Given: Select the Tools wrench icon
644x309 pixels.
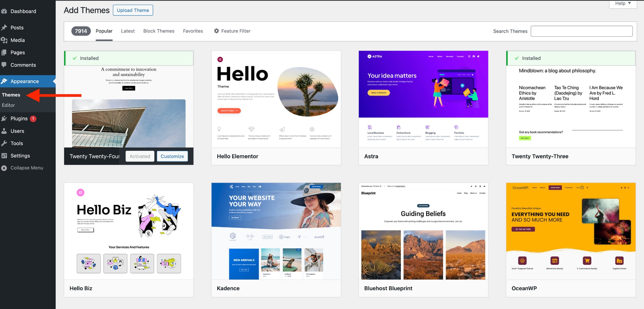Looking at the screenshot, I should [5, 143].
